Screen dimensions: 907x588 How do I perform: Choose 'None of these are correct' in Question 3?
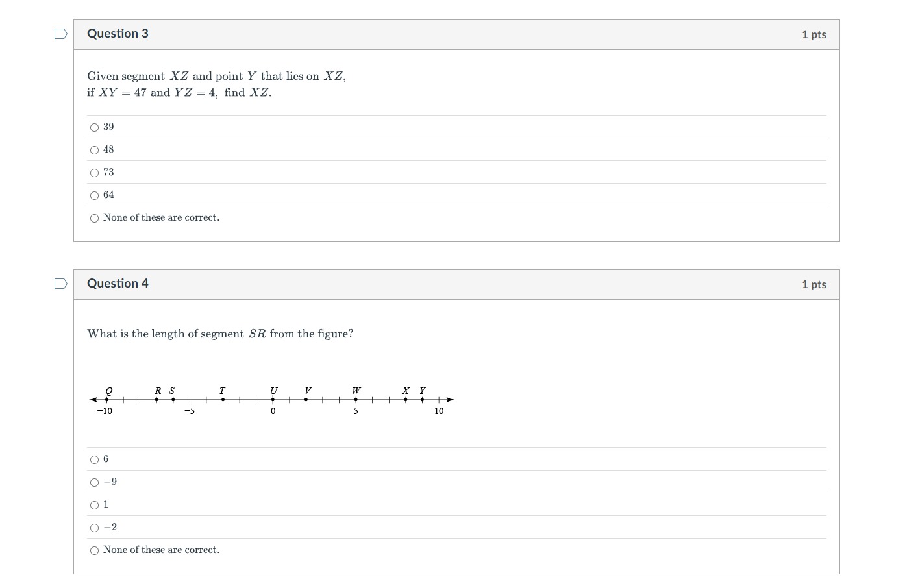pyautogui.click(x=95, y=218)
